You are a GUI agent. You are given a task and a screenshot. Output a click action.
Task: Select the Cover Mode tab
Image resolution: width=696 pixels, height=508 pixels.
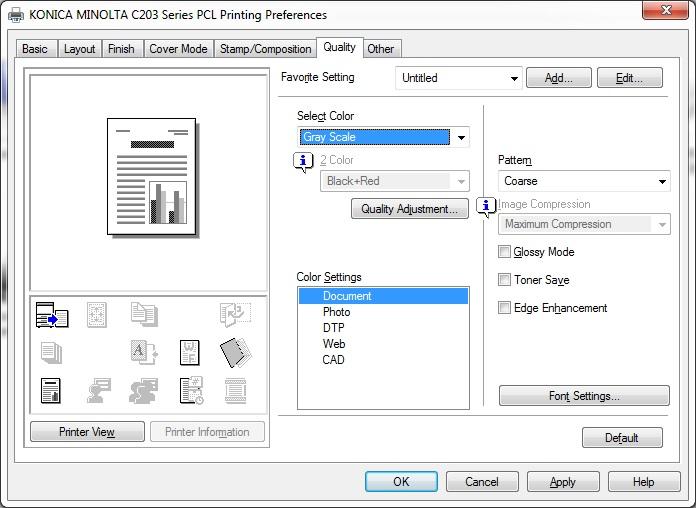point(178,49)
